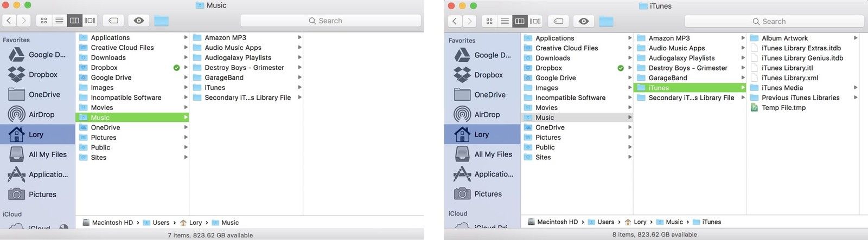Open Pictures in Music window sidebar
The height and width of the screenshot is (240, 868).
[x=37, y=194]
